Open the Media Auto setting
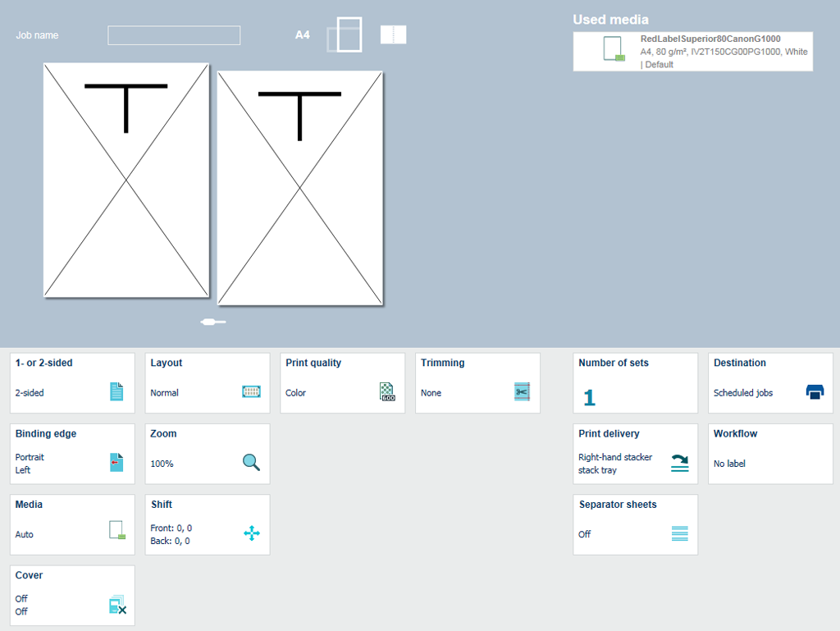This screenshot has width=840, height=631. pos(72,524)
